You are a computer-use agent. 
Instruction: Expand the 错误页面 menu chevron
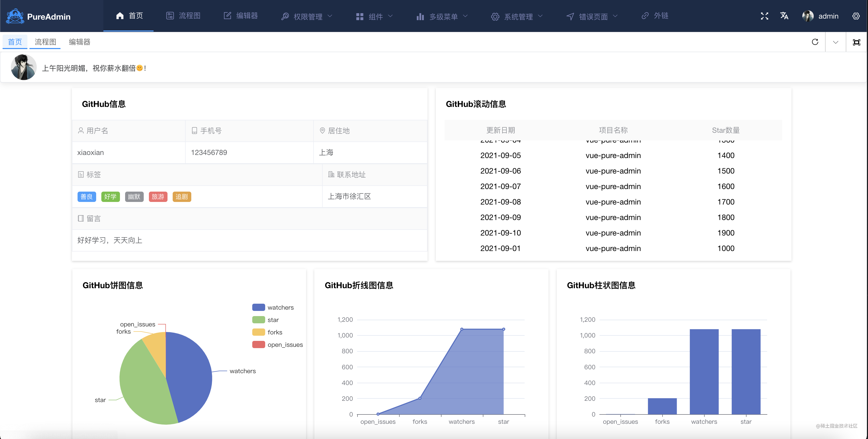pyautogui.click(x=615, y=16)
